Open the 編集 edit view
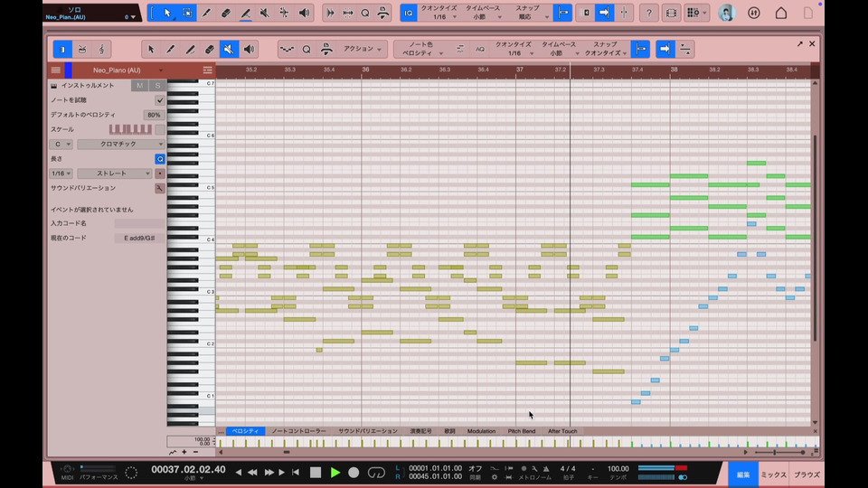This screenshot has height=488, width=868. pyautogui.click(x=743, y=474)
